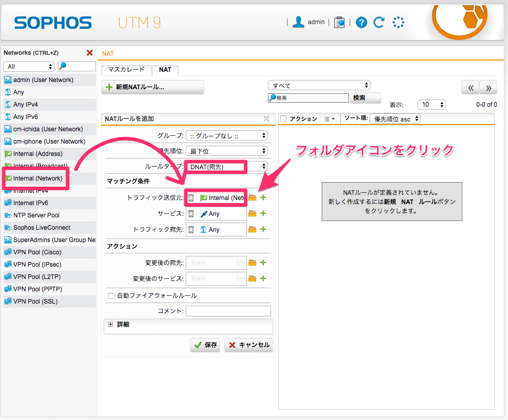This screenshot has width=508, height=420.
Task: Remove Internal (Network) with trash icon
Action: pos(191,197)
